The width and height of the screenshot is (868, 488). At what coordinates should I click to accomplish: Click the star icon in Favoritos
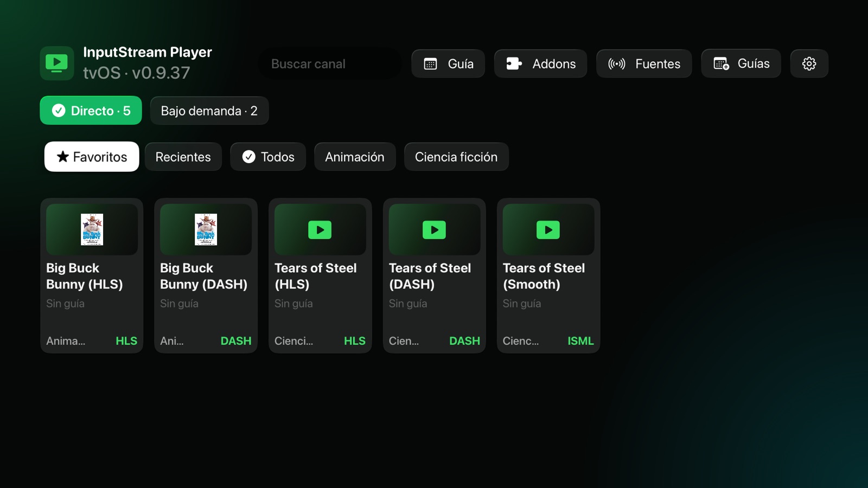[63, 157]
